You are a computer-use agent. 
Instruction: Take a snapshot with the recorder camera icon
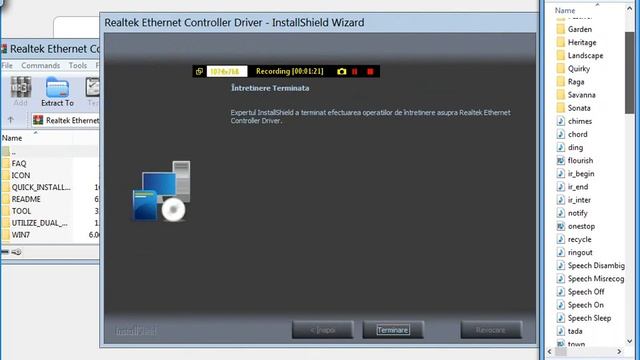(342, 71)
